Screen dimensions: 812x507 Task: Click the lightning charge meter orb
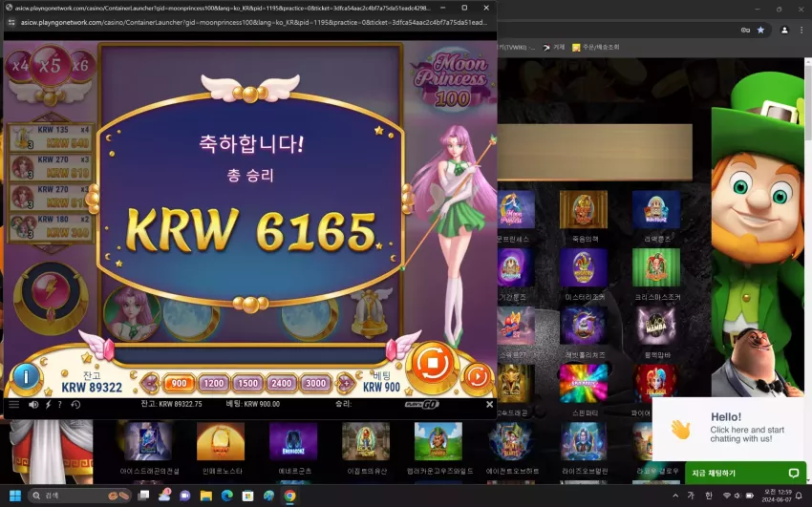(x=51, y=289)
